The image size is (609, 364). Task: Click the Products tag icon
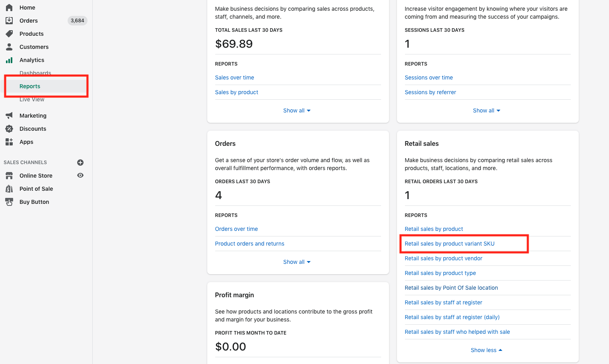pos(9,34)
